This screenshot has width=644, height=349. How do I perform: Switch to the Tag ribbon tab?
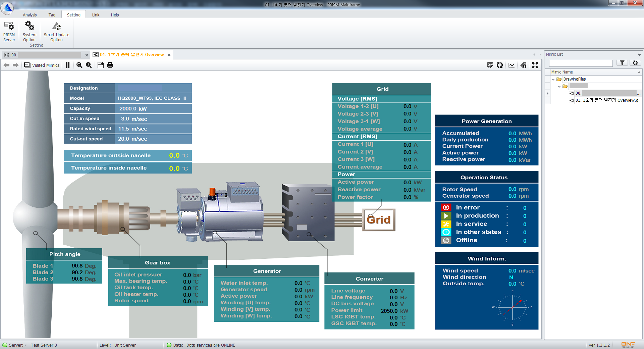click(52, 15)
